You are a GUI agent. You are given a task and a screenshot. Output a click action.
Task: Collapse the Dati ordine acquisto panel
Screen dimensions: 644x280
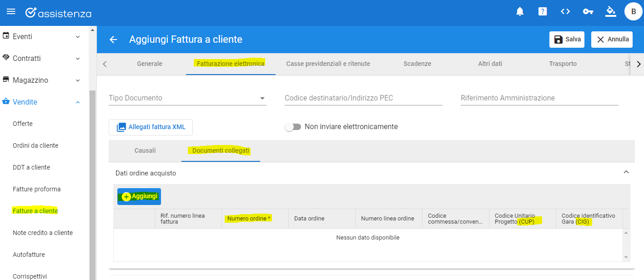click(x=626, y=172)
